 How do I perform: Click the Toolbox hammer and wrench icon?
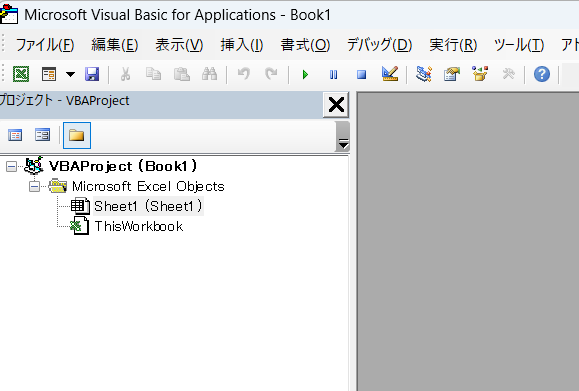click(508, 74)
